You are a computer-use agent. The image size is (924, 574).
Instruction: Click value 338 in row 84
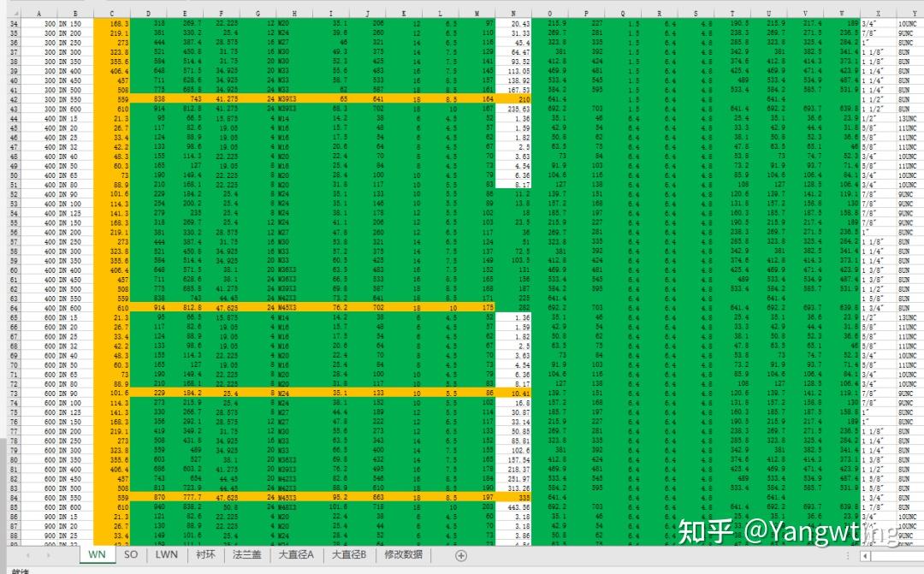click(513, 497)
